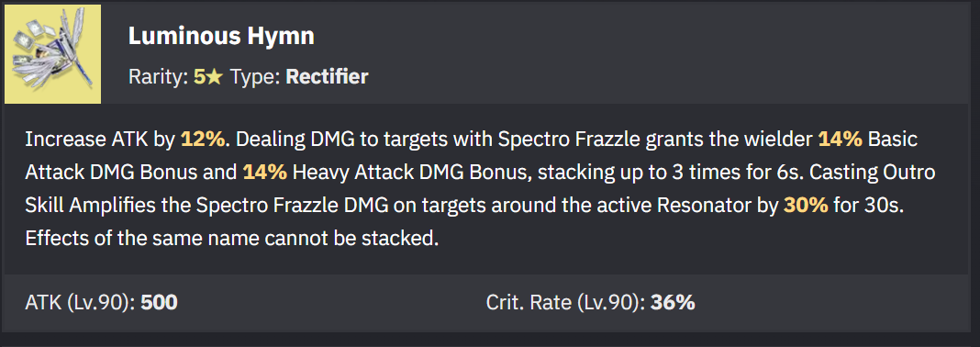Image resolution: width=980 pixels, height=347 pixels.
Task: Click 'Heavy Attack DMG Bonus' phrase
Action: click(x=410, y=172)
